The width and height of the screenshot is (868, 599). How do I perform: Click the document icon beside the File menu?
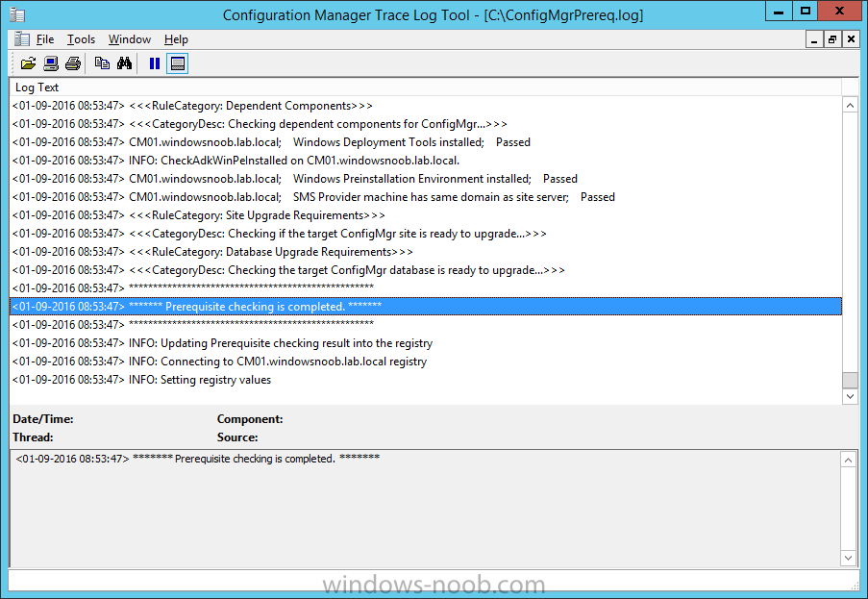(22, 39)
